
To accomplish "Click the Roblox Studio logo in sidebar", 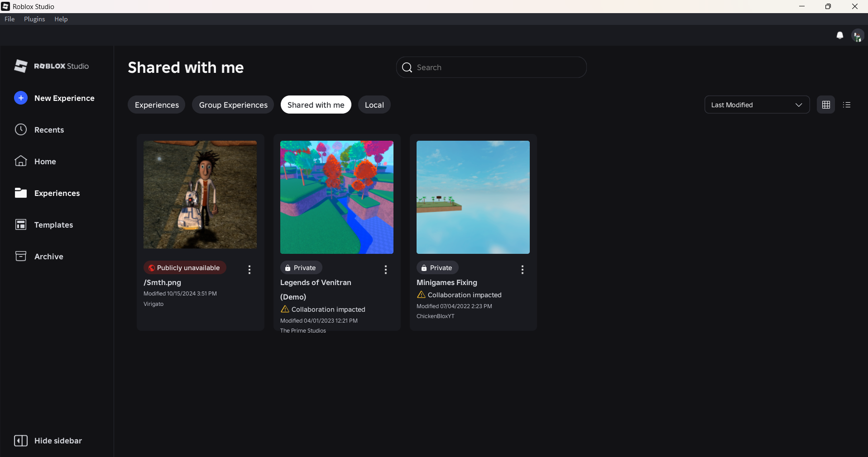I will click(52, 66).
